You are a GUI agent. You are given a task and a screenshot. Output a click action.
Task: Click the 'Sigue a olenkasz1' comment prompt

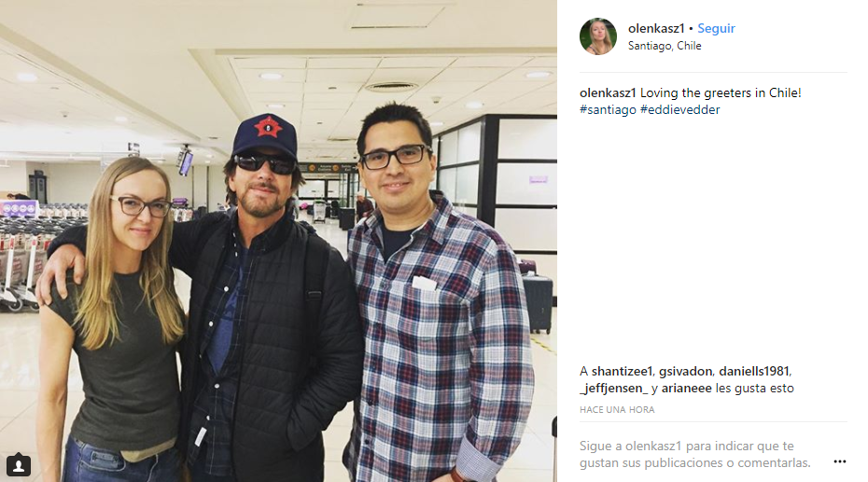tap(694, 454)
